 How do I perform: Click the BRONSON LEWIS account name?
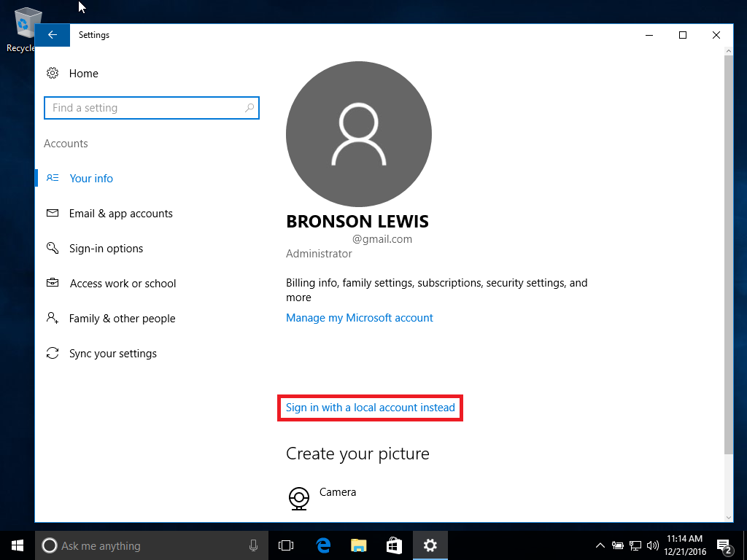(x=357, y=222)
